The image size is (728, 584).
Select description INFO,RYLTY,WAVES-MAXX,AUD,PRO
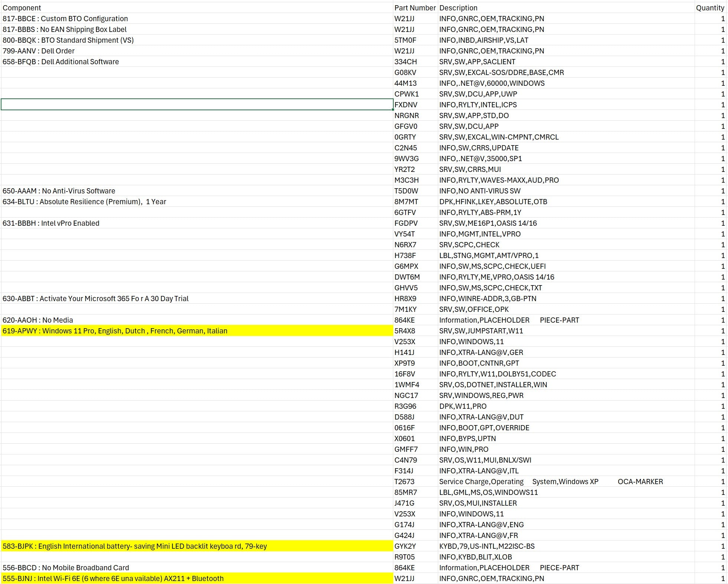click(x=566, y=180)
